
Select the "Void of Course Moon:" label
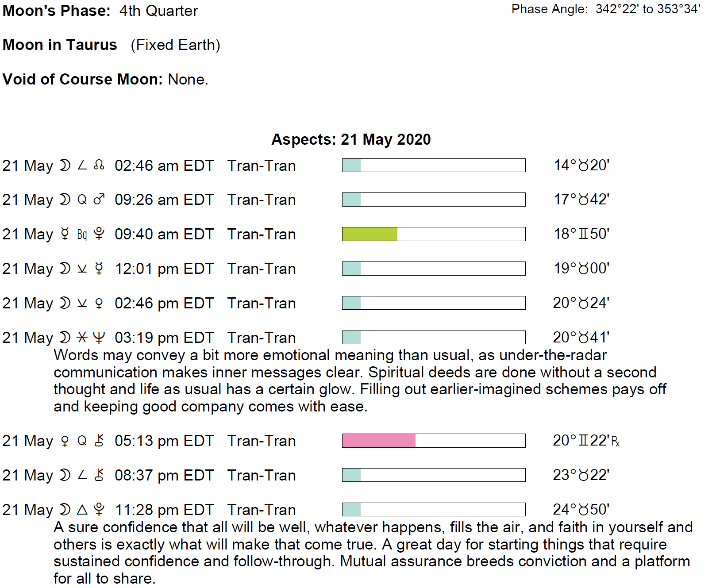tap(83, 79)
